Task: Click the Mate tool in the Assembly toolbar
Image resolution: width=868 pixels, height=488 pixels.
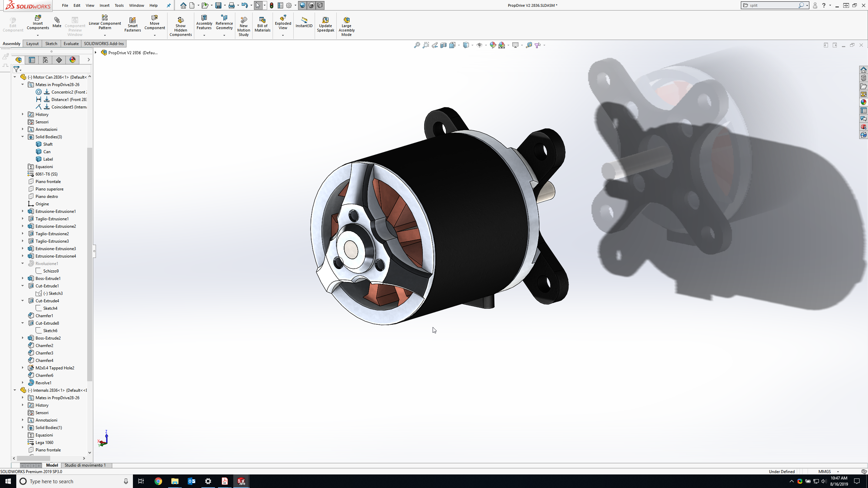Action: pyautogui.click(x=57, y=22)
